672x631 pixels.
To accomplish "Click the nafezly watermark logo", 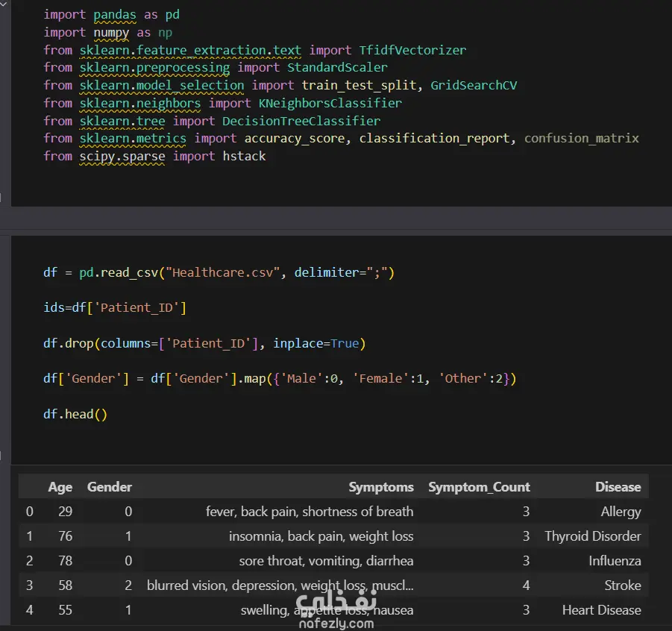I will pyautogui.click(x=336, y=608).
